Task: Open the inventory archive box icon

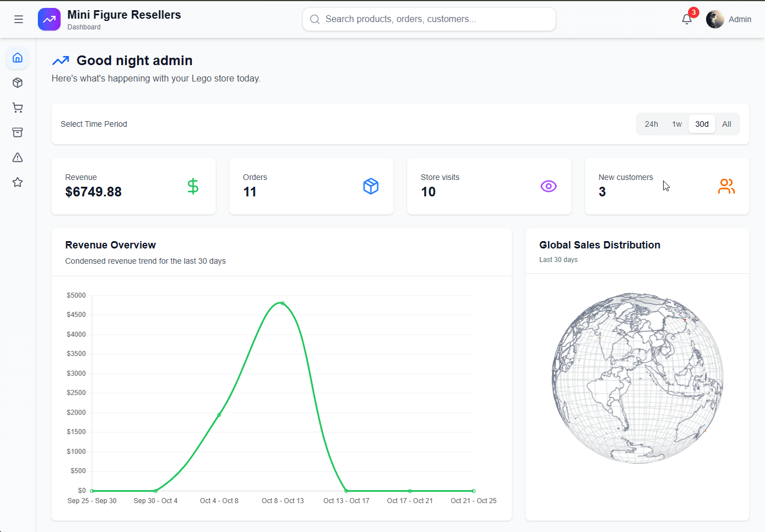Action: coord(17,132)
